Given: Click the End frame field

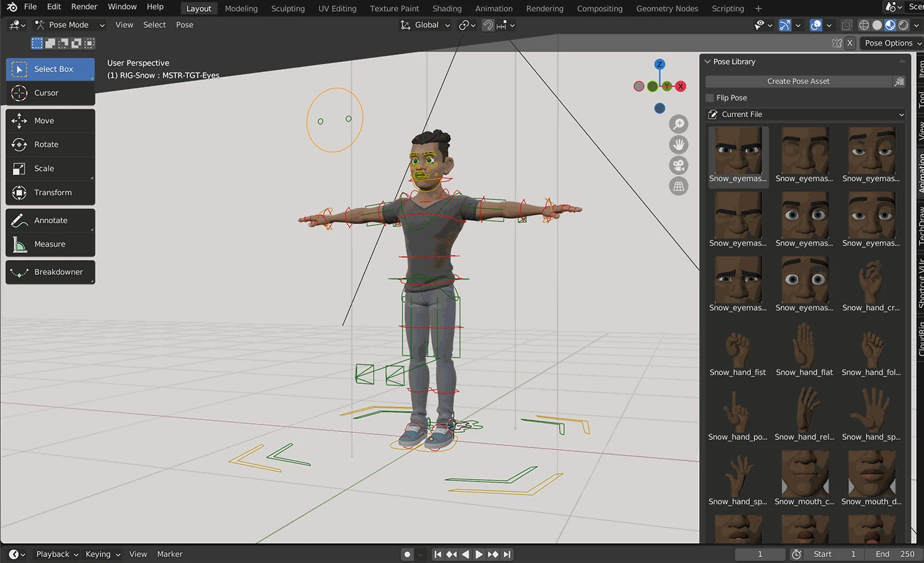Looking at the screenshot, I should pos(895,555).
